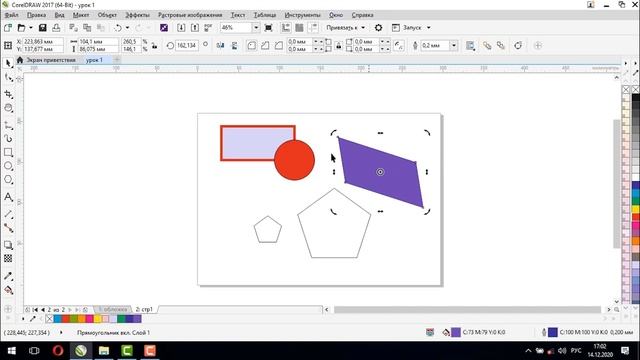
Task: Click the purple search content icon
Action: coord(164,28)
